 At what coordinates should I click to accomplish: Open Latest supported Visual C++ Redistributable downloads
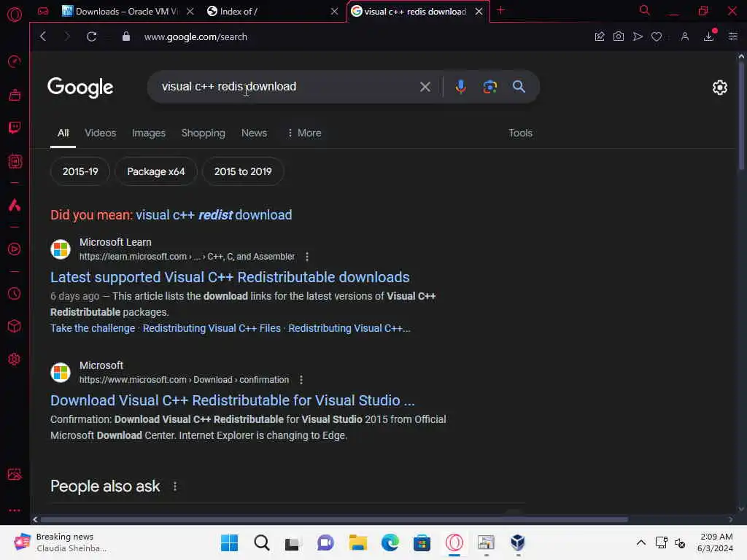pyautogui.click(x=230, y=278)
